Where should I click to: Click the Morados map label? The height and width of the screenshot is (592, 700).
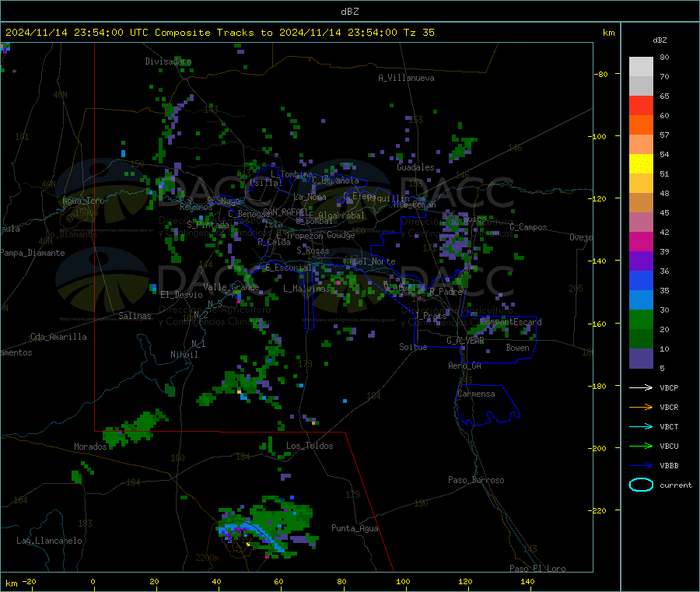(90, 447)
